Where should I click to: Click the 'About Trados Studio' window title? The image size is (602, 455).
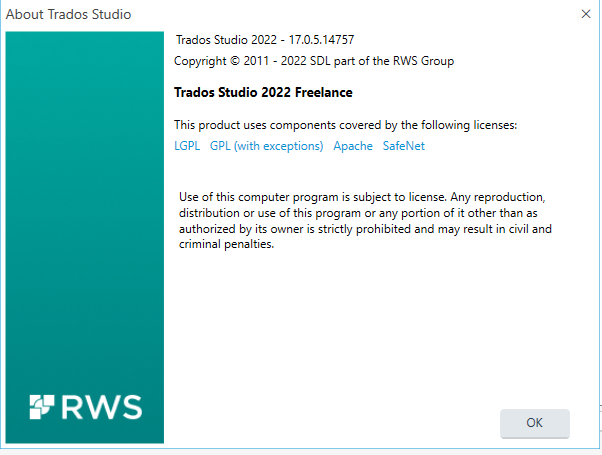[x=68, y=14]
